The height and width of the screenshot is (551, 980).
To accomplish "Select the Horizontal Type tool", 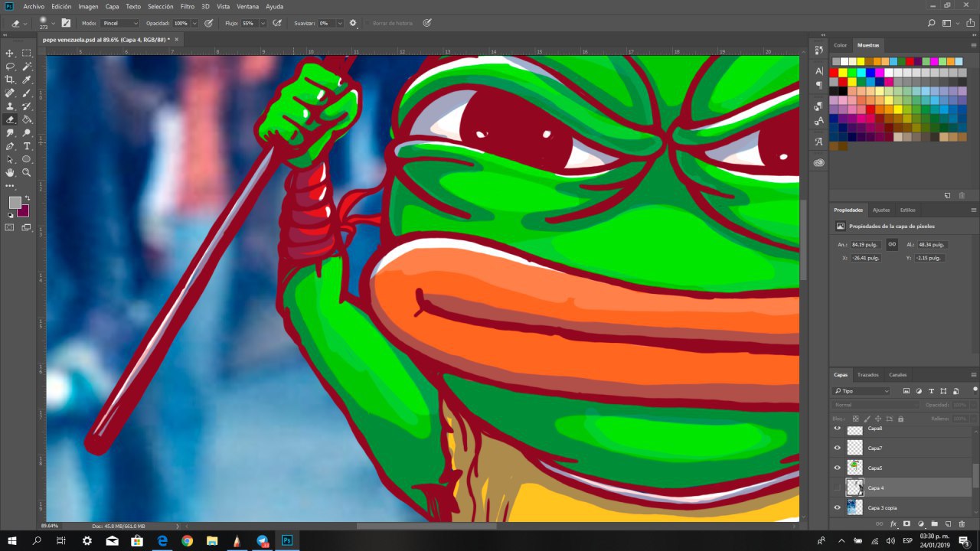I will (x=27, y=146).
